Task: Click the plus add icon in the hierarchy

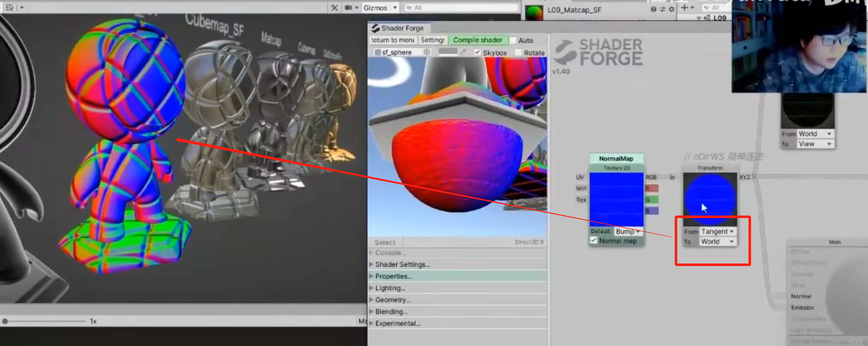Action: (684, 7)
